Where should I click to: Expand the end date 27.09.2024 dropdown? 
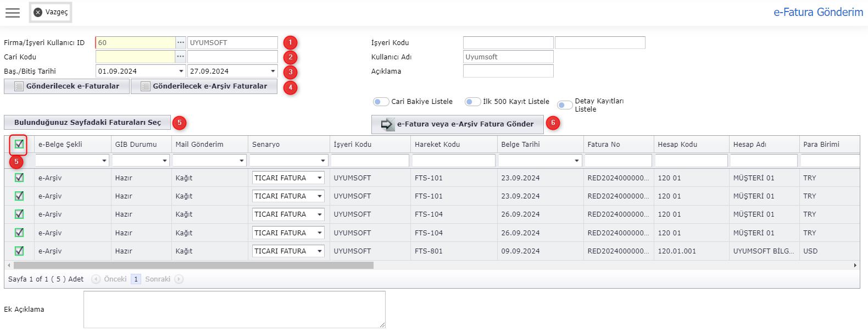pos(273,71)
